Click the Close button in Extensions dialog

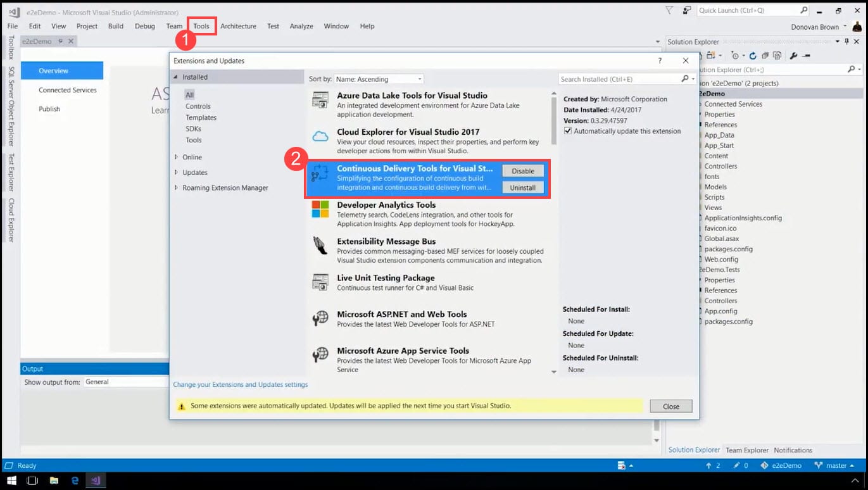point(671,406)
